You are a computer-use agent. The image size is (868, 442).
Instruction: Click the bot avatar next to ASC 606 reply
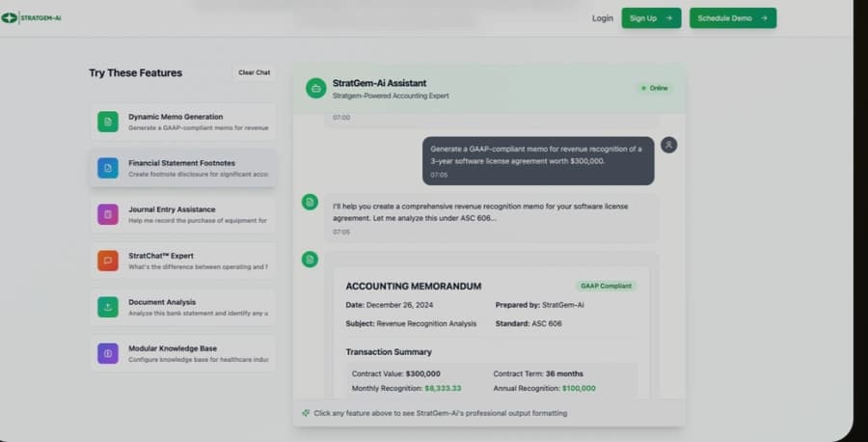[310, 202]
